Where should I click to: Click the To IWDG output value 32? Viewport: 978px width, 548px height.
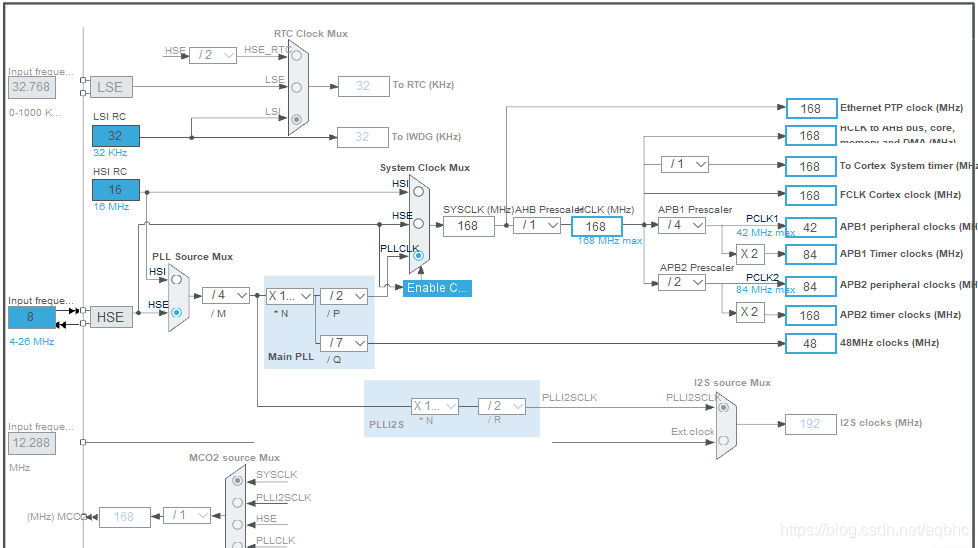362,137
